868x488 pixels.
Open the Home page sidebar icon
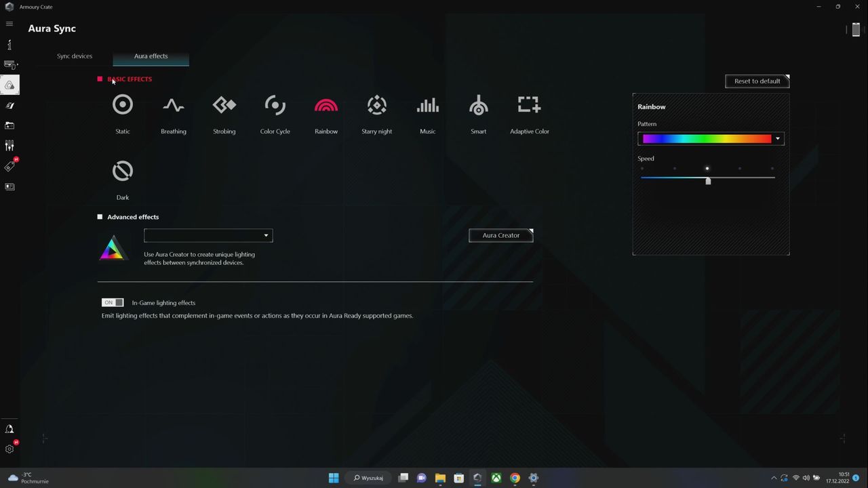pos(9,45)
